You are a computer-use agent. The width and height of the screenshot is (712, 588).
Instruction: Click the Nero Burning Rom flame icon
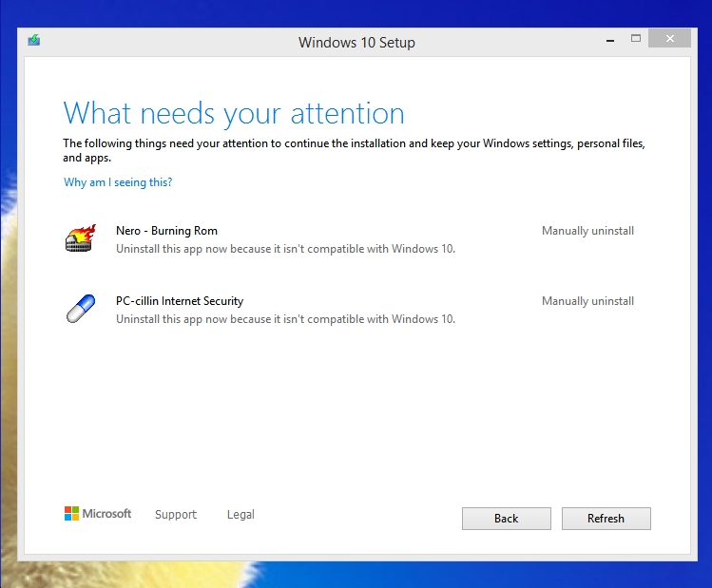coord(81,238)
